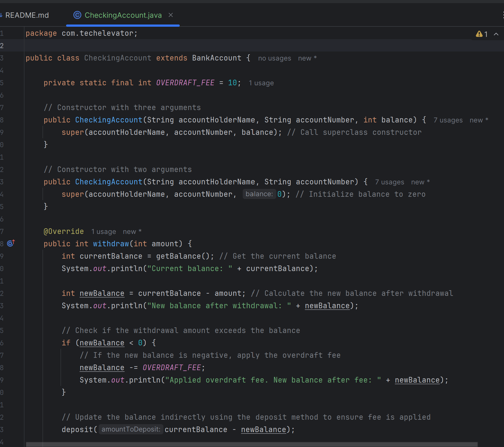Click '1 usage' next to @Override annotation
The width and height of the screenshot is (504, 447).
pyautogui.click(x=103, y=231)
